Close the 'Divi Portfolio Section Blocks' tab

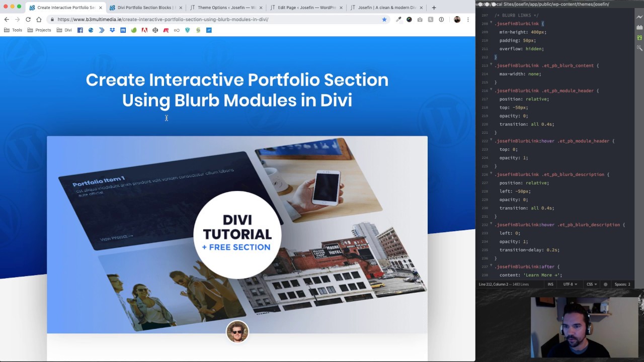point(180,8)
